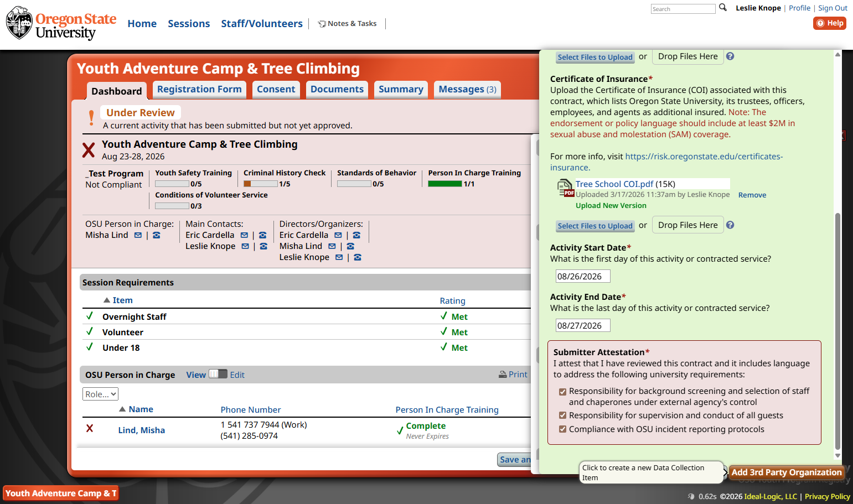This screenshot has width=853, height=504.
Task: Switch to the Registration Form tab
Action: point(199,90)
